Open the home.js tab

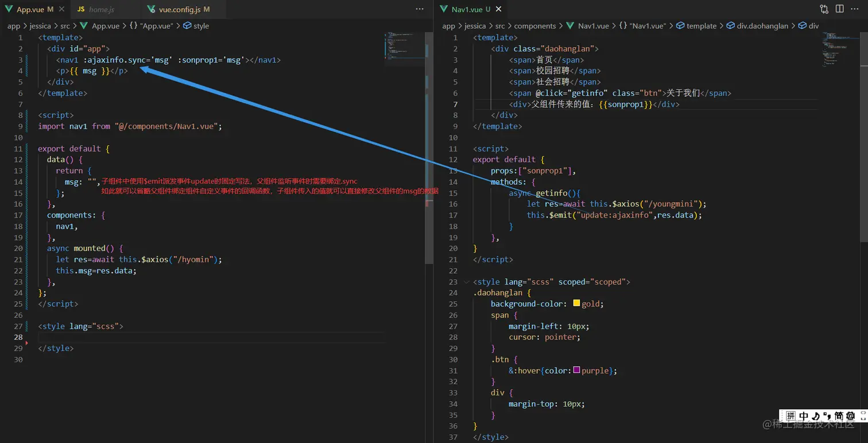(106, 9)
